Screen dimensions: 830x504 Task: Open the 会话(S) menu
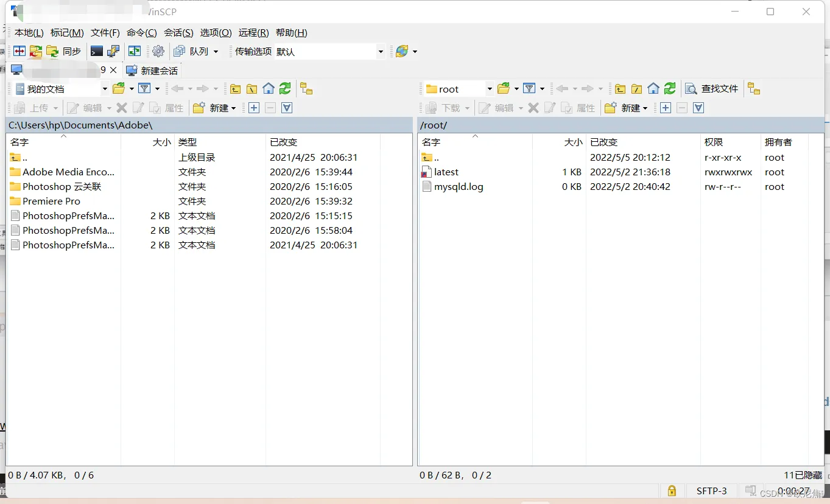[x=178, y=32]
